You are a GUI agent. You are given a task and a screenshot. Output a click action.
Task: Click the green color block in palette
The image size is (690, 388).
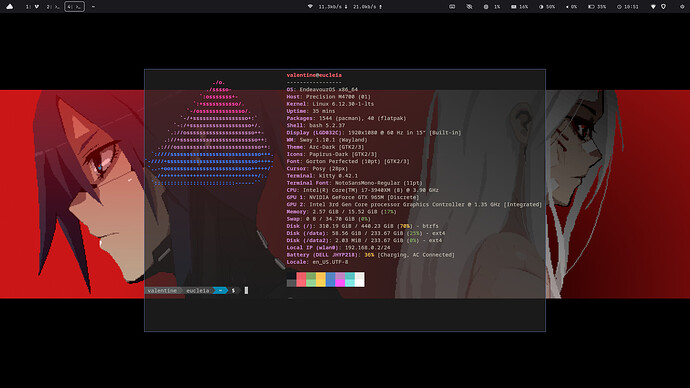pyautogui.click(x=311, y=279)
